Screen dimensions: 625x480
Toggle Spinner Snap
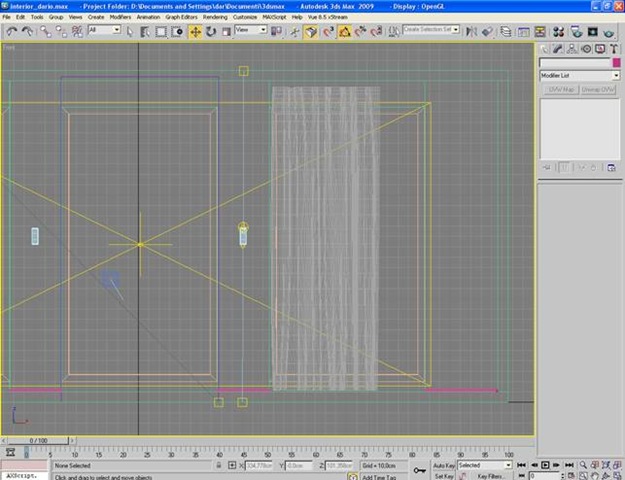click(x=376, y=31)
